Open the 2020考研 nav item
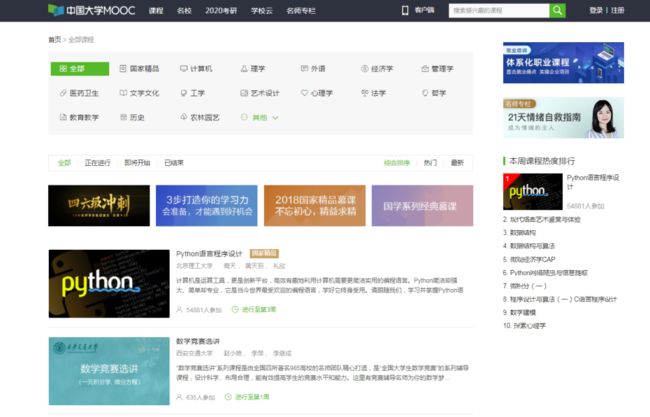 tap(221, 10)
